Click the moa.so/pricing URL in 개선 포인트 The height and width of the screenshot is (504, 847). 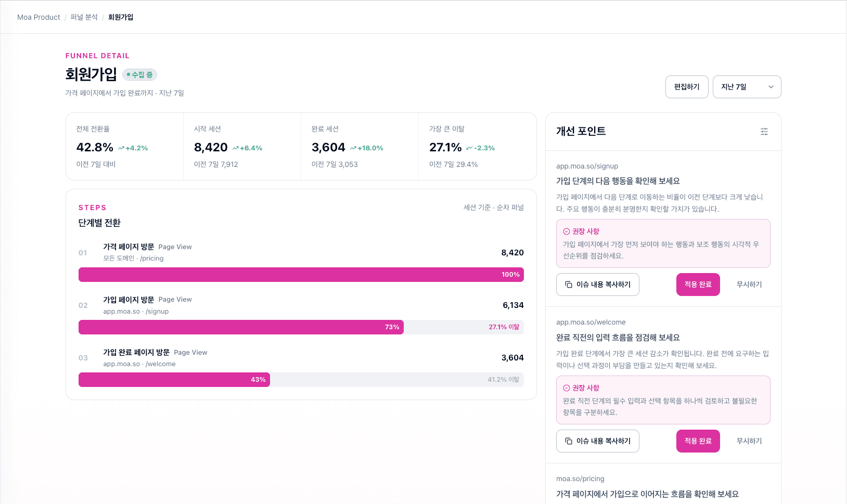point(580,479)
